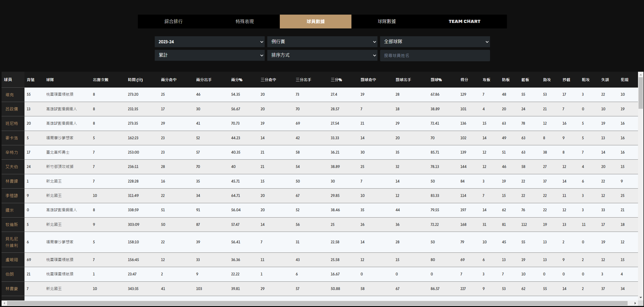
Task: Open the TEAM CHART tab
Action: click(x=464, y=21)
